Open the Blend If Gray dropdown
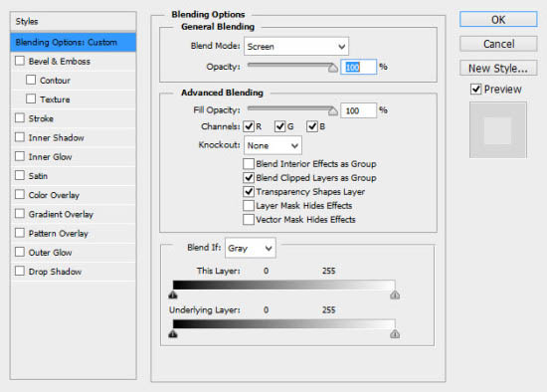This screenshot has height=392, width=547. 251,248
